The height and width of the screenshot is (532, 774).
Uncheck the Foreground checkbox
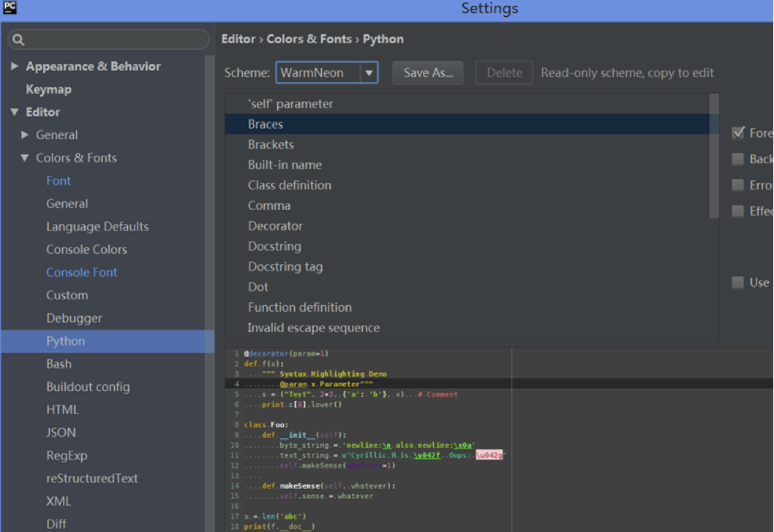pyautogui.click(x=738, y=132)
